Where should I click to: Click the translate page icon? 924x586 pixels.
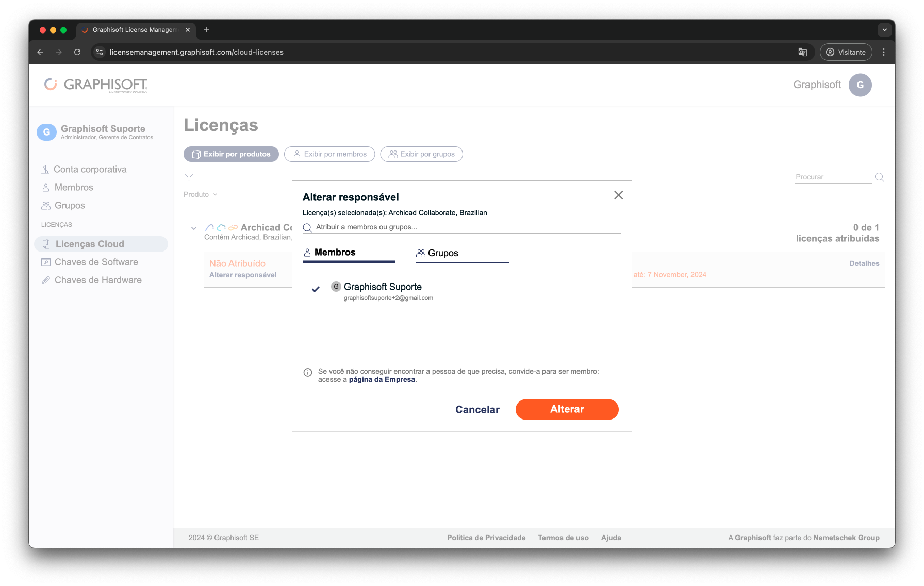click(803, 52)
